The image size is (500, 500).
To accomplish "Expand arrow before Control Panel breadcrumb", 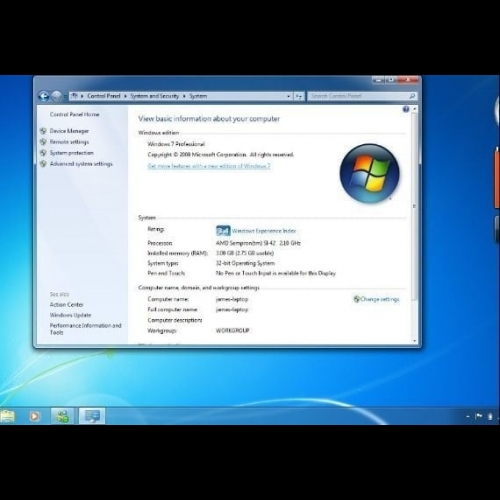I will click(82, 96).
